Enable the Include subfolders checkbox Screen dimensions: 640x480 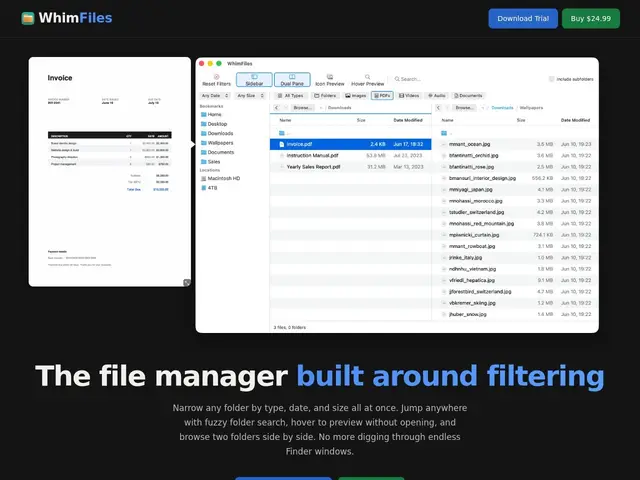coord(551,79)
